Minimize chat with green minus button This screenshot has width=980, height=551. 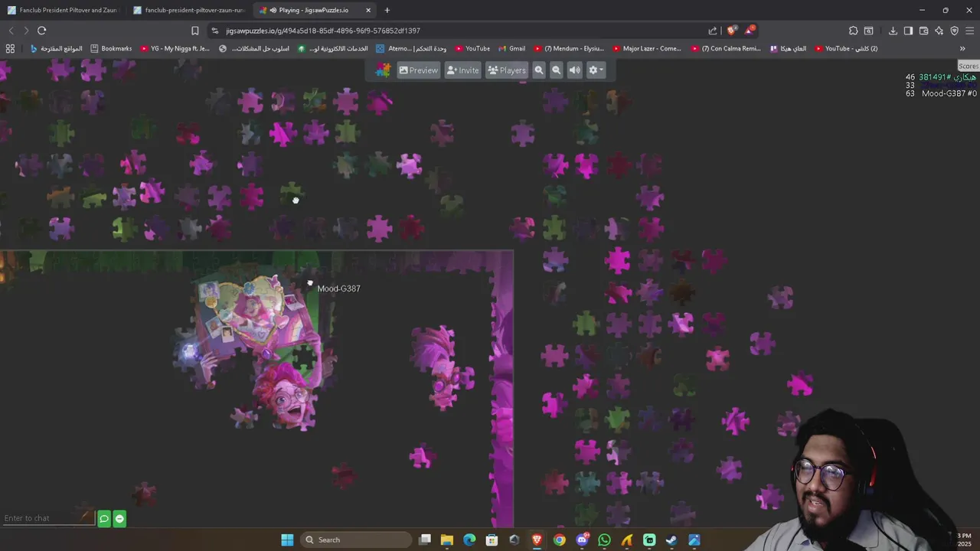tap(119, 519)
